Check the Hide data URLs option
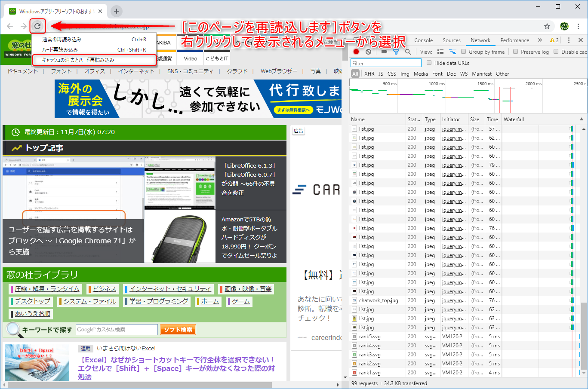Screen dimensions: 588x389 (429, 63)
